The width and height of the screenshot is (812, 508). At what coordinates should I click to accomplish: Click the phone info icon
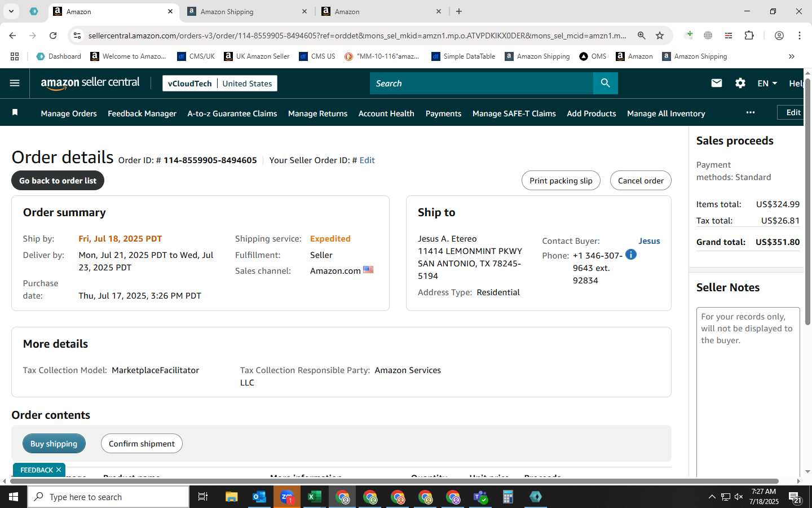[631, 255]
